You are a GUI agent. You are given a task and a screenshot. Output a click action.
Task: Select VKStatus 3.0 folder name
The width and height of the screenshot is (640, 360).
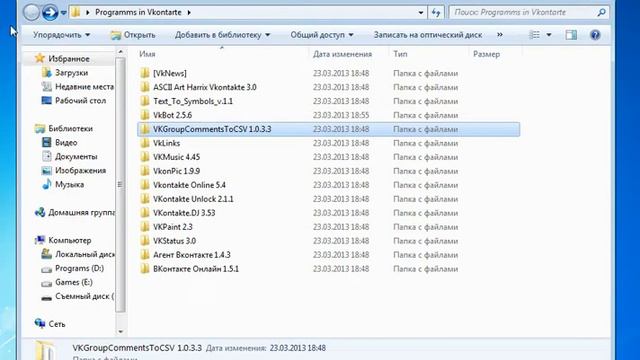click(174, 241)
